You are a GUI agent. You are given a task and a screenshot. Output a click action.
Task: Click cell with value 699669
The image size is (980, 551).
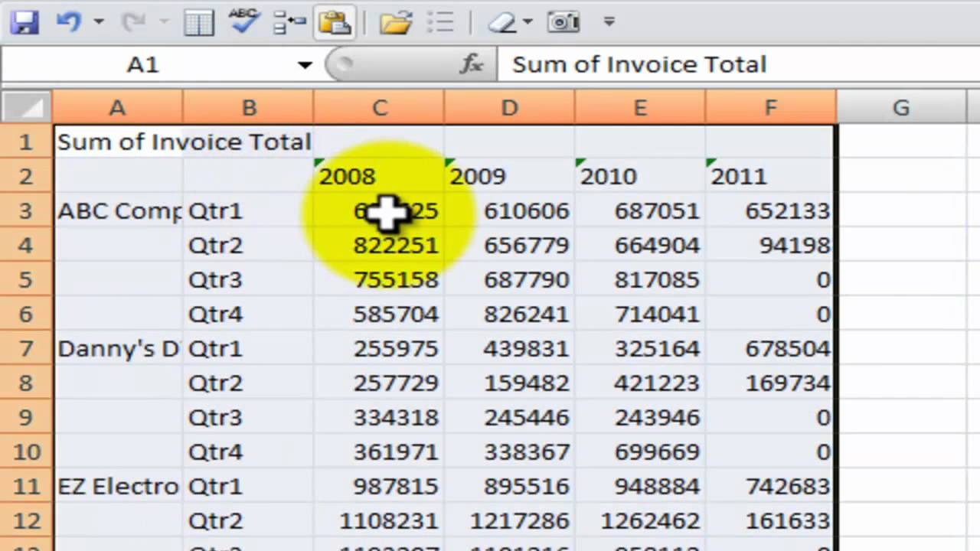pos(640,452)
